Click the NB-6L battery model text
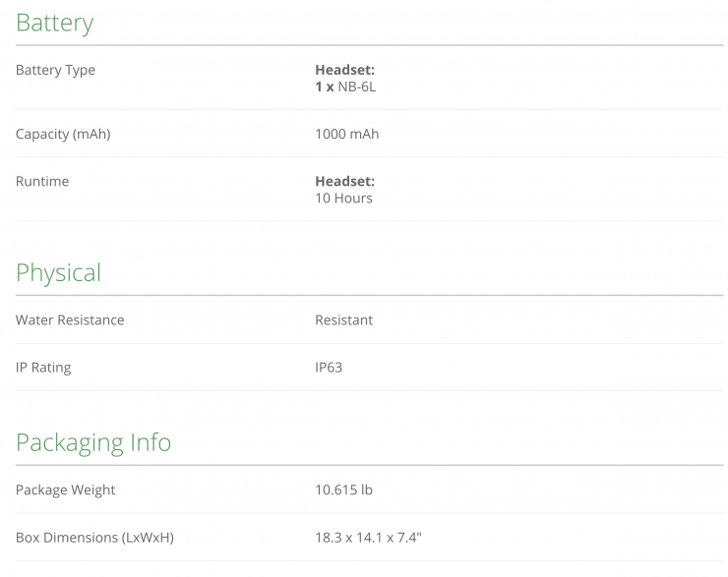Image resolution: width=728 pixels, height=577 pixels. click(357, 87)
